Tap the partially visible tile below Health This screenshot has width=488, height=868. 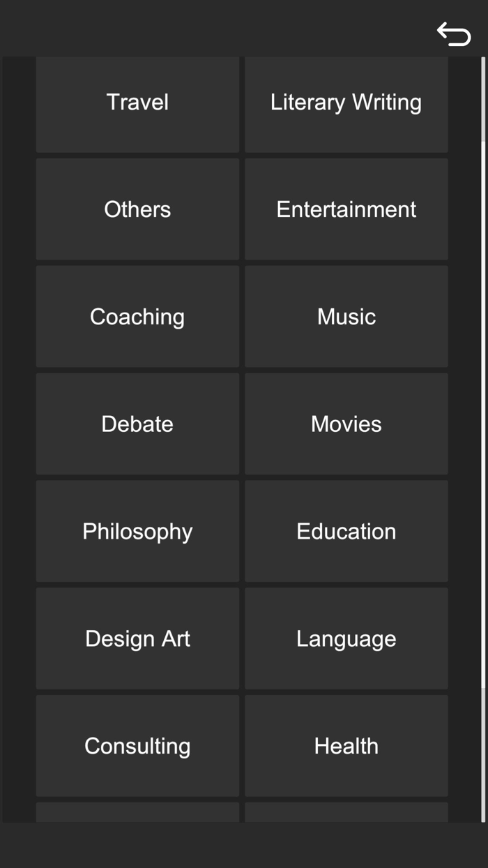point(346,812)
